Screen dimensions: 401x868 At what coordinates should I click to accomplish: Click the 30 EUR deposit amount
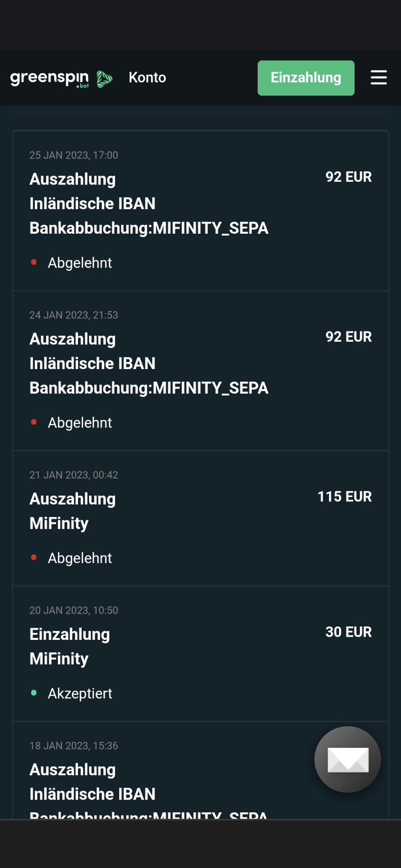point(348,632)
